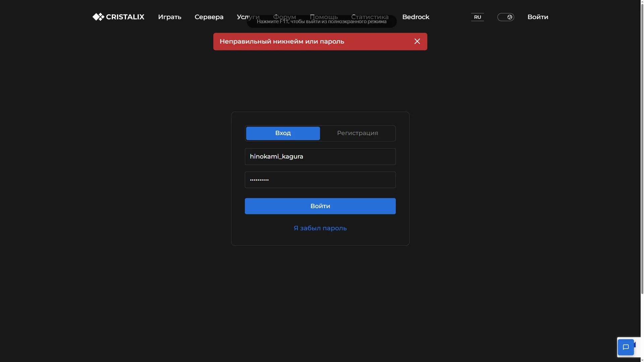Switch to the Регистрация tab
This screenshot has height=362, width=644.
tap(358, 133)
